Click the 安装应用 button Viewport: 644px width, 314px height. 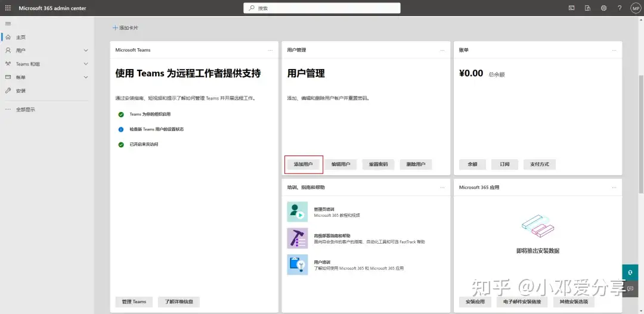tap(475, 301)
